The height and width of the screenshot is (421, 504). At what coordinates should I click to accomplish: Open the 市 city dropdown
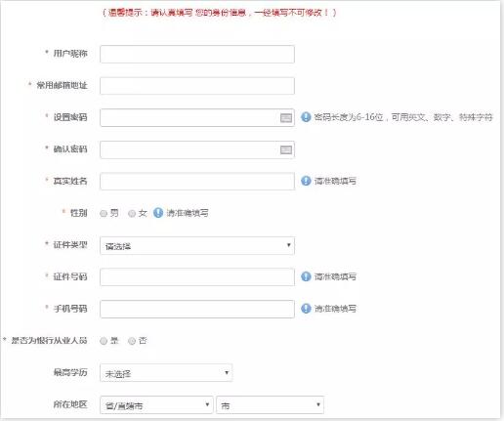click(270, 405)
